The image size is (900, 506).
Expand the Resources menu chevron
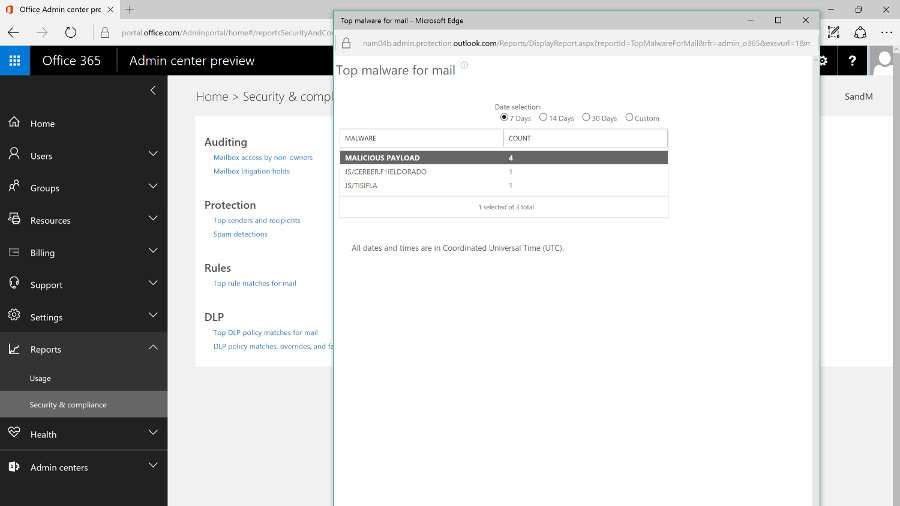[x=153, y=218]
